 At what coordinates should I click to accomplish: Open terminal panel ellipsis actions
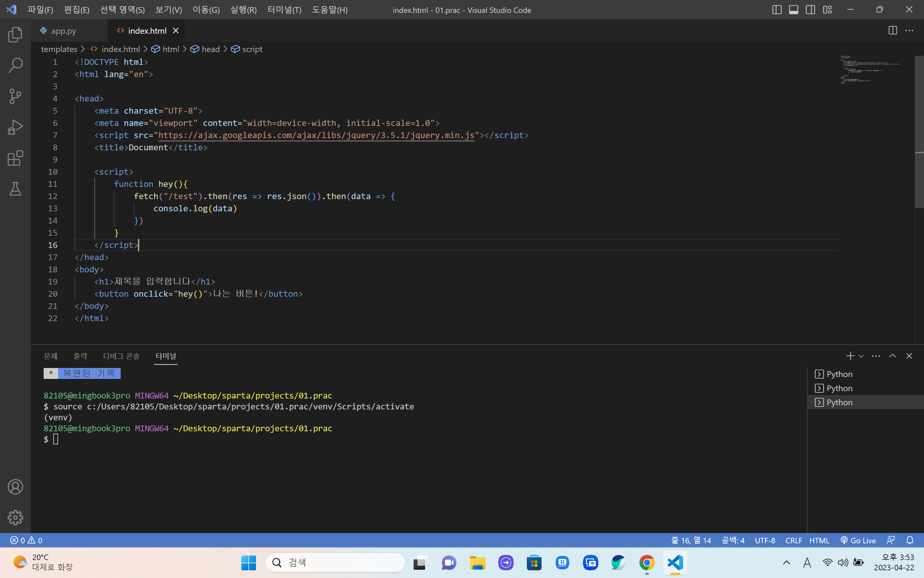[876, 356]
